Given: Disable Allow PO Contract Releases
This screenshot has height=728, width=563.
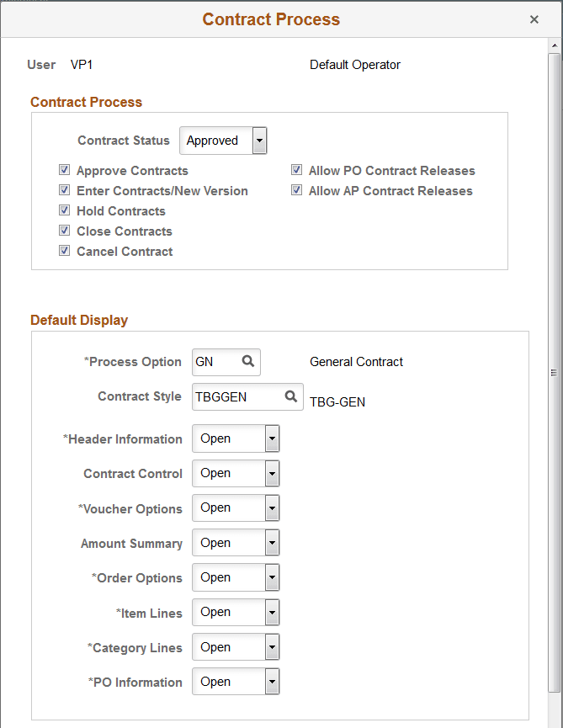Looking at the screenshot, I should (x=296, y=170).
